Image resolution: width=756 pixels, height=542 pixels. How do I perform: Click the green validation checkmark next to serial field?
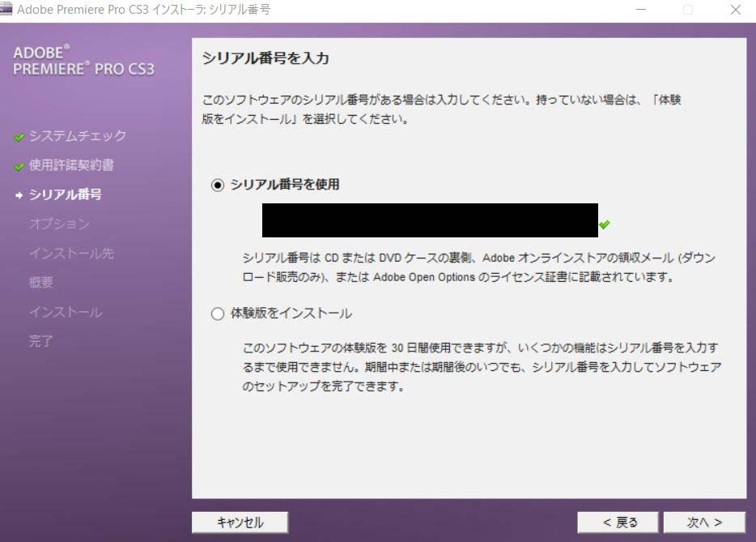coord(604,224)
